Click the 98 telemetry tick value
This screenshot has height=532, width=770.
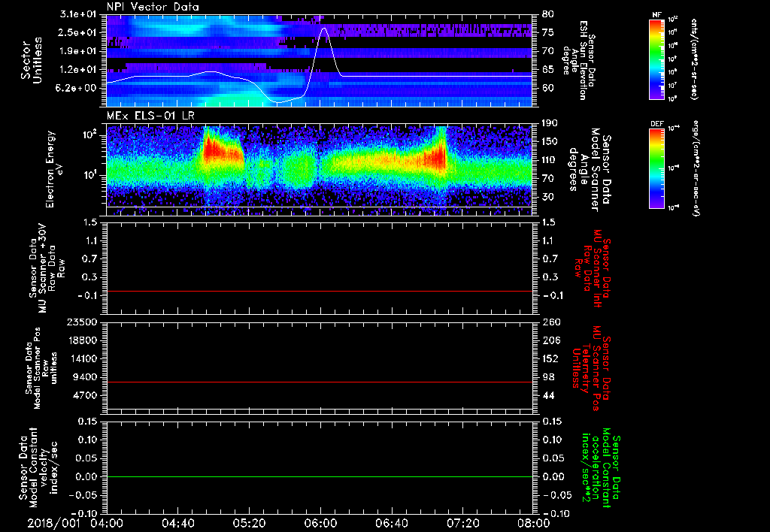(548, 377)
